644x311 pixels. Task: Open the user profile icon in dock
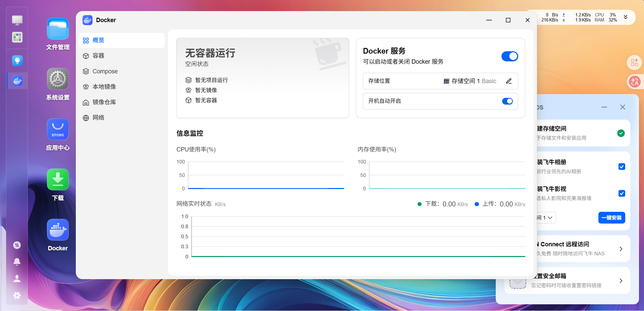(x=17, y=278)
